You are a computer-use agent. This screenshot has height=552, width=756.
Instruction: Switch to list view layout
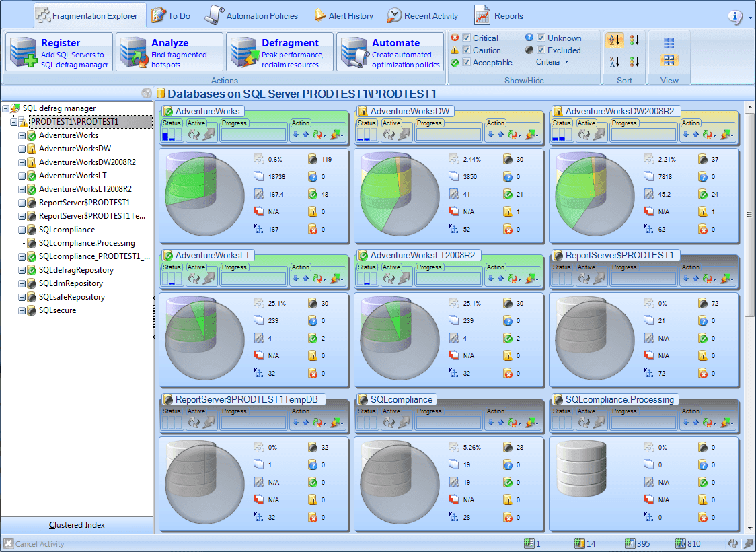(x=669, y=43)
